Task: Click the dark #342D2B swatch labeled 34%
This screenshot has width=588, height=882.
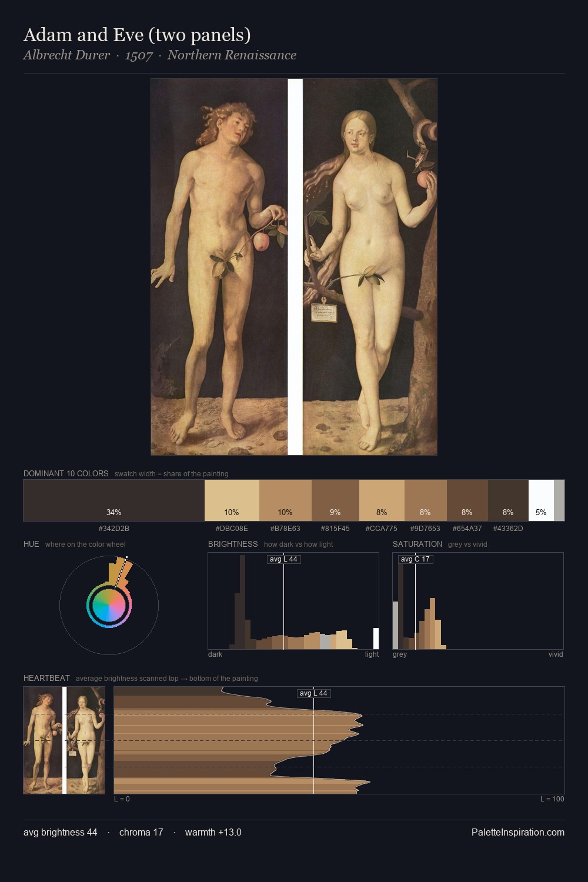Action: point(114,500)
